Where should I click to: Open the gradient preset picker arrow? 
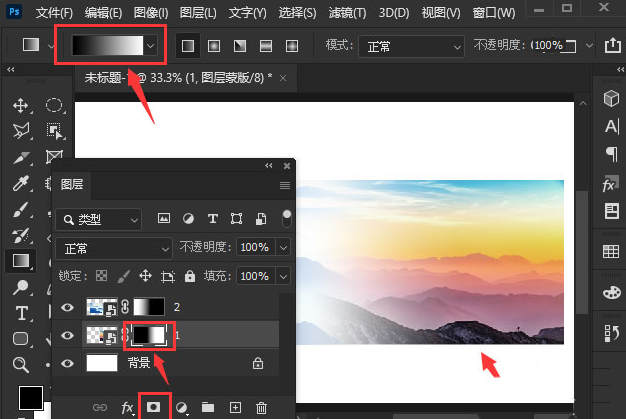[x=151, y=46]
